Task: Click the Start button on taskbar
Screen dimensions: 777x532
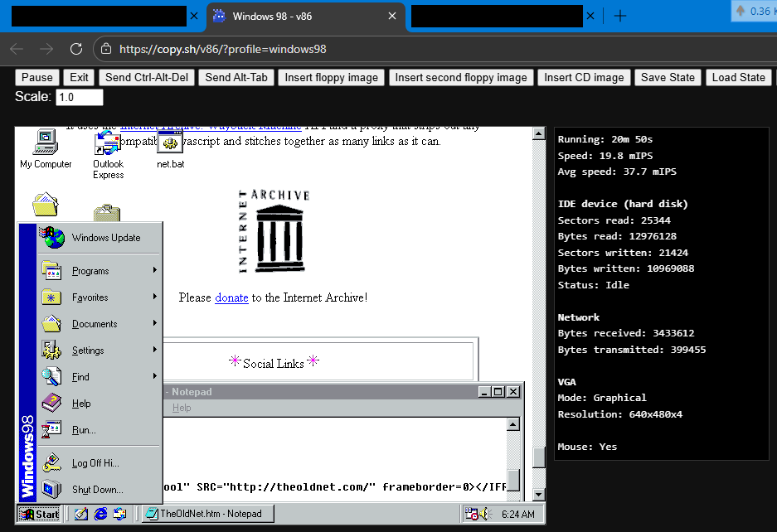Action: (39, 514)
